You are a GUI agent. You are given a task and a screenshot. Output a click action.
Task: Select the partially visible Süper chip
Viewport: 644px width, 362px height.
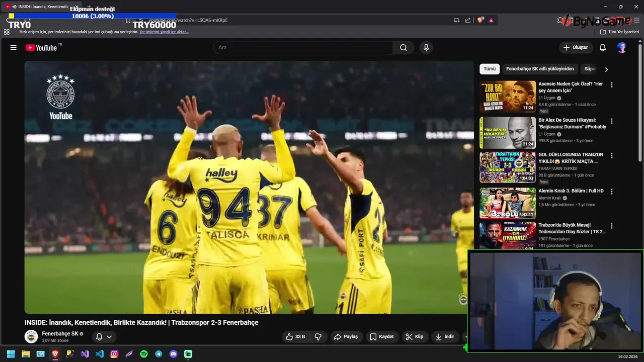click(590, 69)
